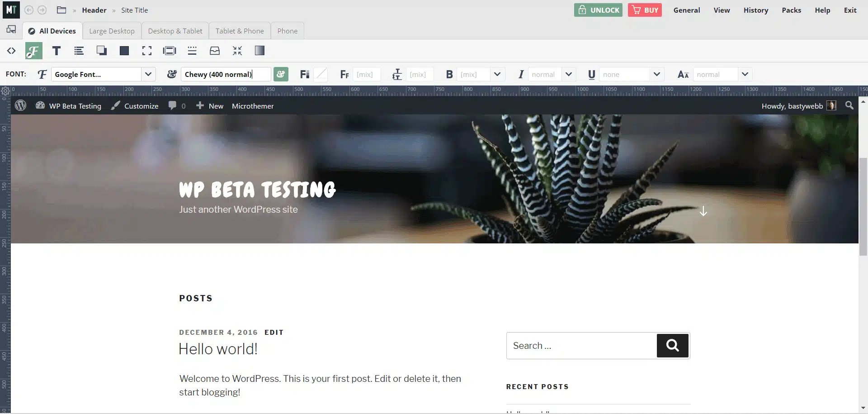This screenshot has height=414, width=868.
Task: Click the font size [mix] input
Action: [x=366, y=74]
